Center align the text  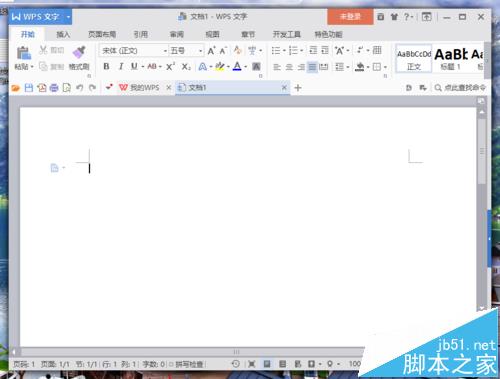[289, 67]
